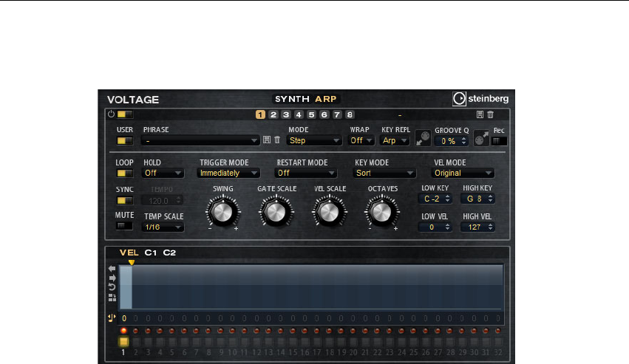Click the VEL SCALE knob
The height and width of the screenshot is (364, 629).
coord(329,212)
